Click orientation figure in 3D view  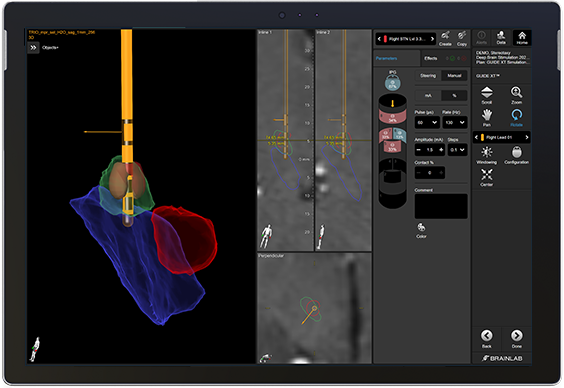coord(35,349)
